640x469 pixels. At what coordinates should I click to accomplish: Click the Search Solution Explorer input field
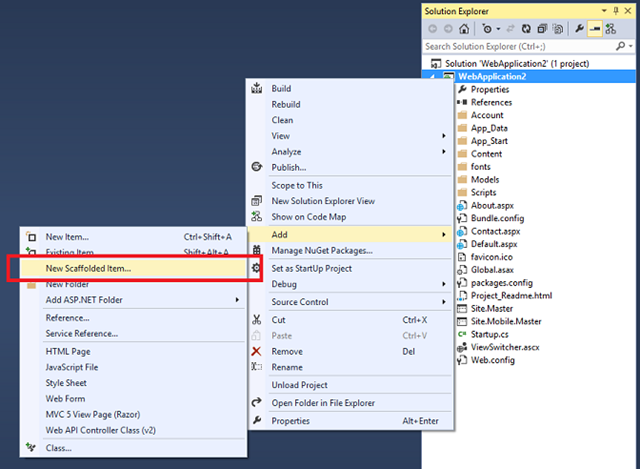(518, 47)
